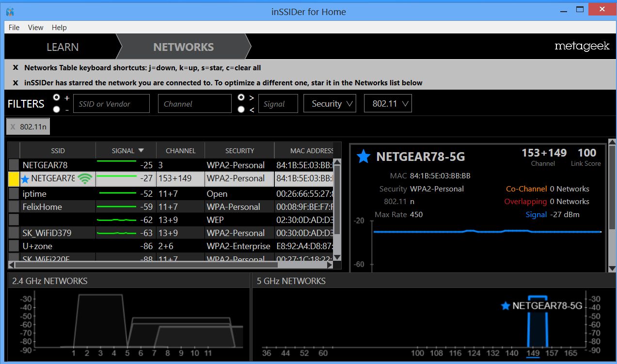The image size is (617, 364).
Task: Click the Open security cell
Action: (x=217, y=194)
